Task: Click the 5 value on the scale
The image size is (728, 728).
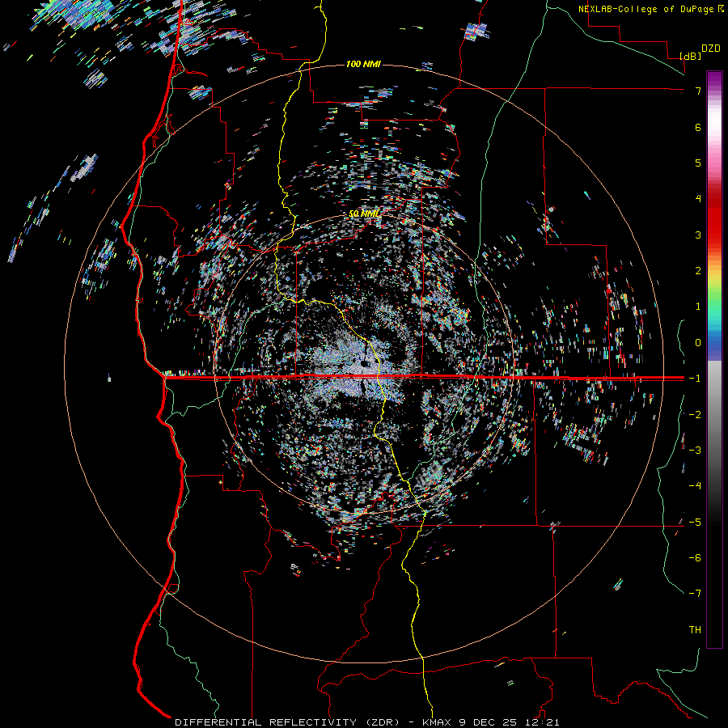Action: tap(698, 163)
